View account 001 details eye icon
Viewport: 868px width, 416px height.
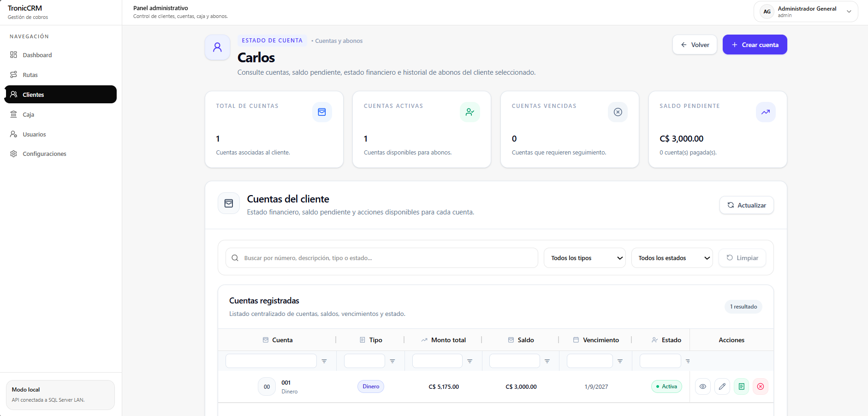703,386
